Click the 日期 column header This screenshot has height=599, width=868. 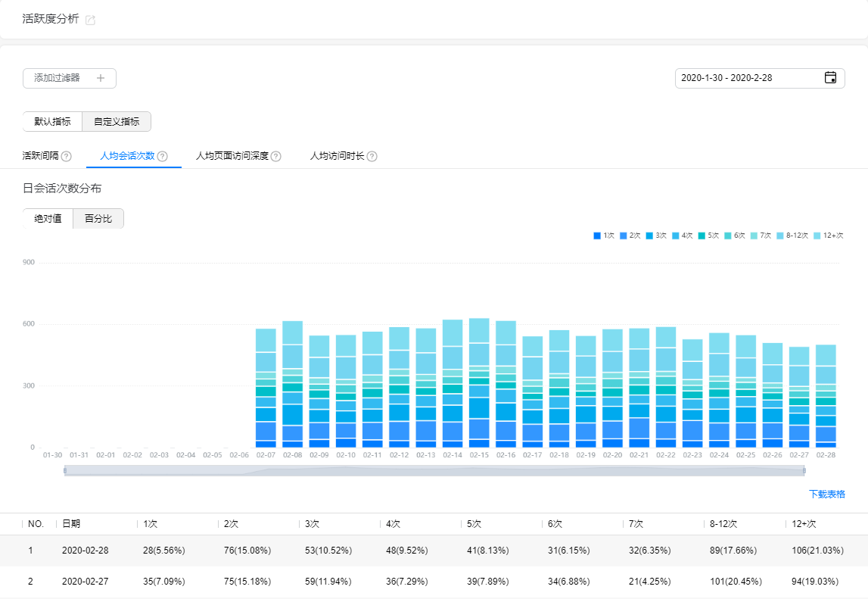71,523
